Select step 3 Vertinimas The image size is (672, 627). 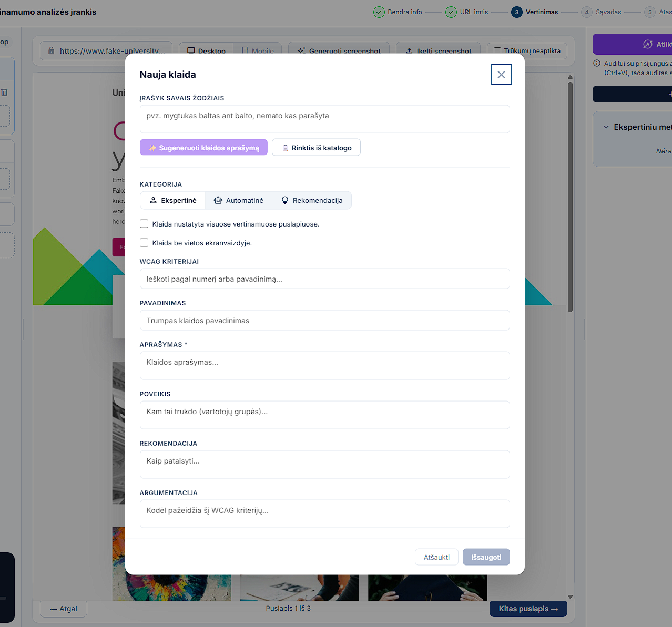[x=535, y=12]
